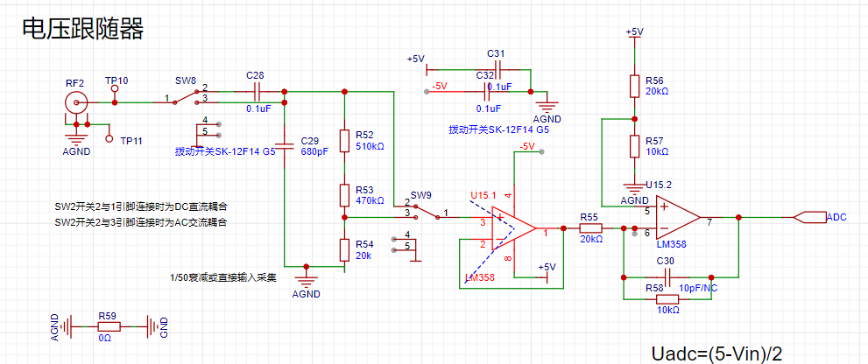Click the 20kΩ value under R55
Image resolution: width=868 pixels, height=364 pixels.
click(x=591, y=239)
